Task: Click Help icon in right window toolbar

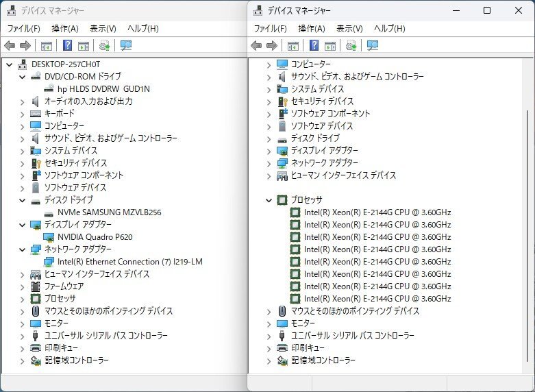Action: pos(314,45)
